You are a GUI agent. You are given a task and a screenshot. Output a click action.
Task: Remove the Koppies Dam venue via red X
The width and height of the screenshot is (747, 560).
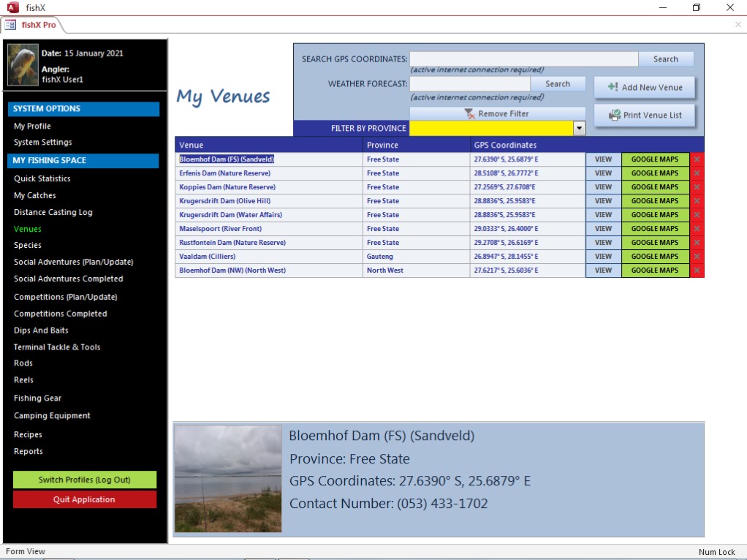coord(697,187)
